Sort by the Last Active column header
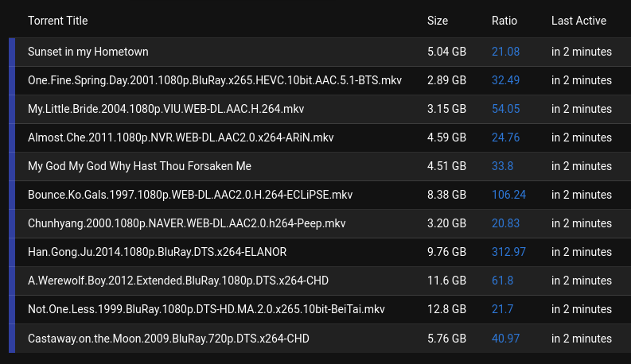This screenshot has height=364, width=631. tap(578, 21)
